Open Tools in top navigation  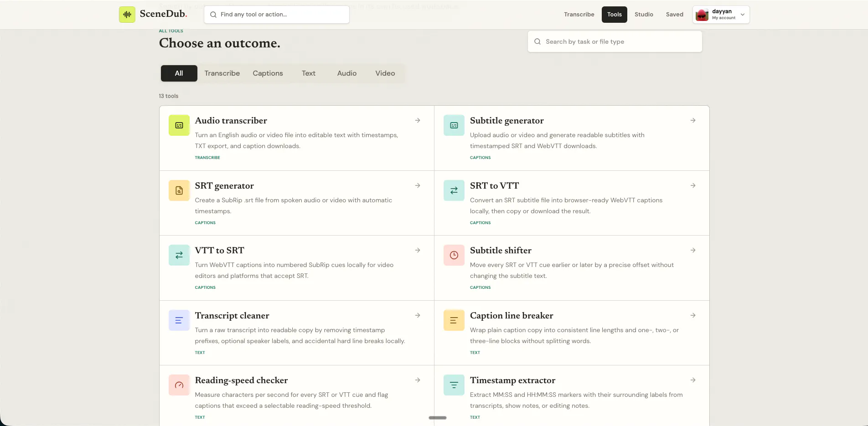(615, 15)
